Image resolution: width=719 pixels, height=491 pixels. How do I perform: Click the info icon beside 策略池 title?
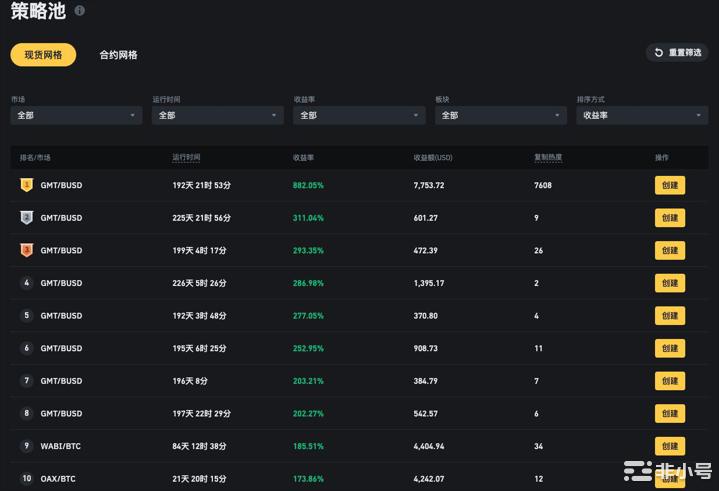click(x=80, y=11)
